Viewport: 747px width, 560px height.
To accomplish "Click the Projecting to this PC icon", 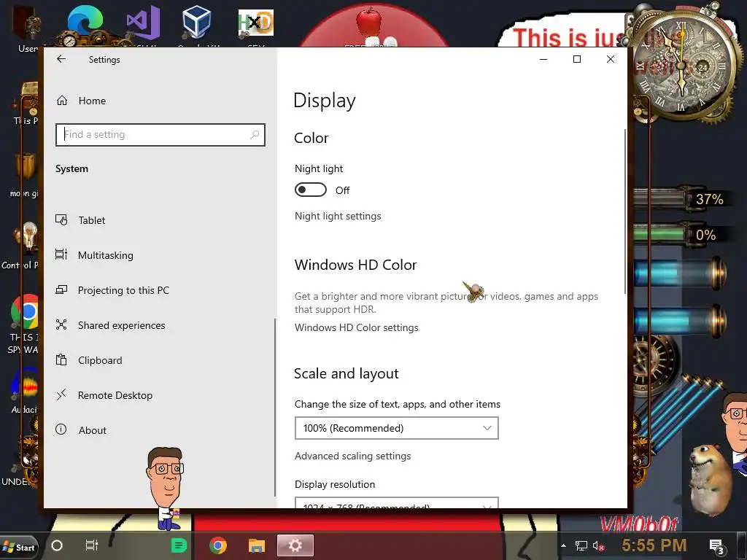I will [61, 289].
